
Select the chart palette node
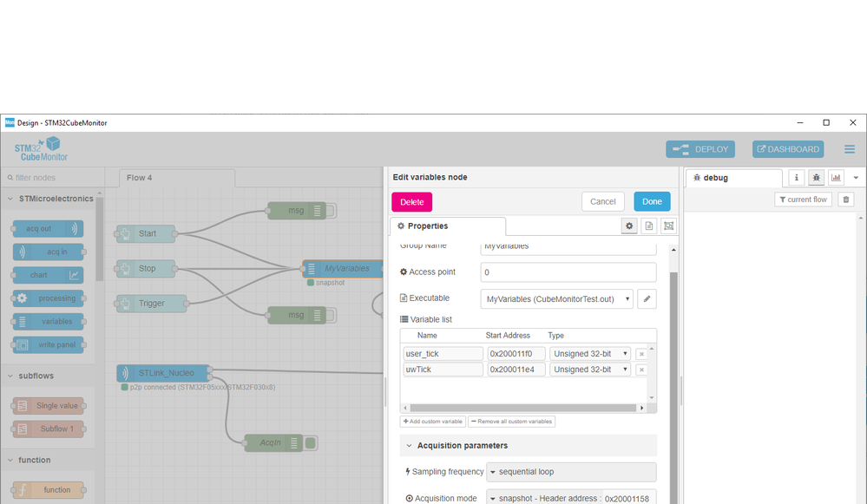48,275
